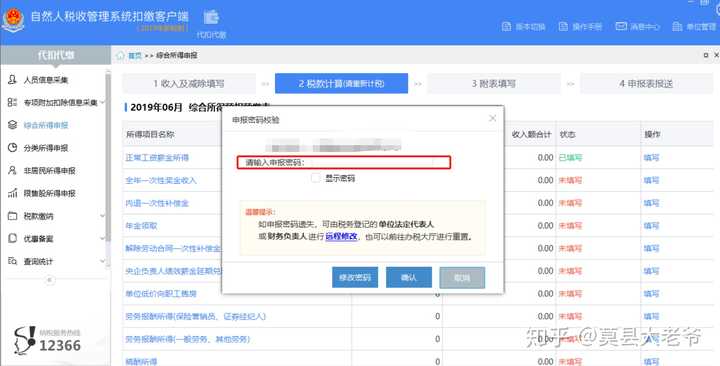Image resolution: width=720 pixels, height=366 pixels.
Task: Open 非居民所得申报 in the sidebar
Action: click(50, 170)
